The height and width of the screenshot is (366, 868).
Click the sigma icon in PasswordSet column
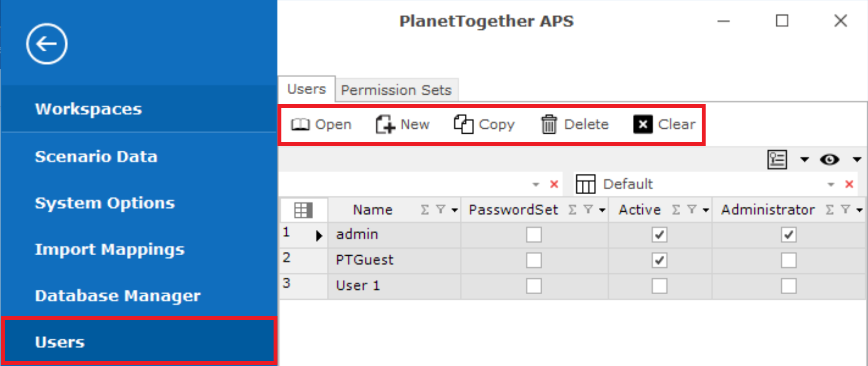tap(572, 210)
